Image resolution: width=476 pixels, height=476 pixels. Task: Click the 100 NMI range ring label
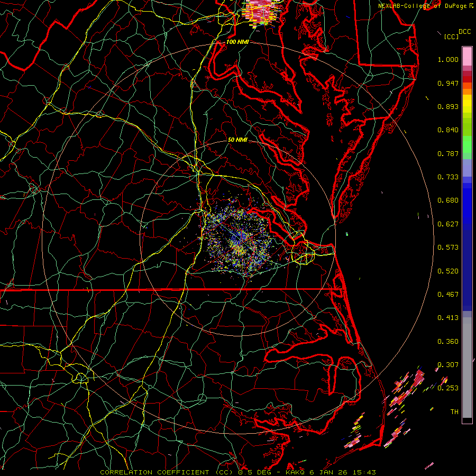[x=237, y=42]
